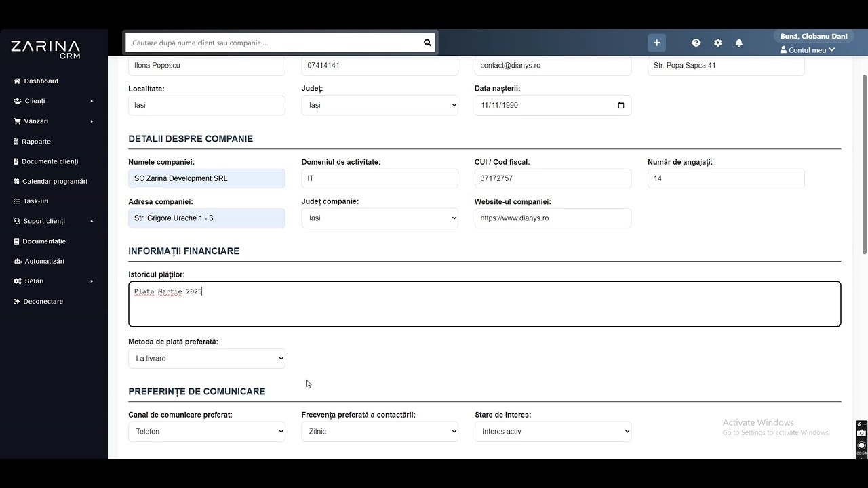This screenshot has width=868, height=488.
Task: Open the Stare de interes dropdown
Action: point(553,431)
